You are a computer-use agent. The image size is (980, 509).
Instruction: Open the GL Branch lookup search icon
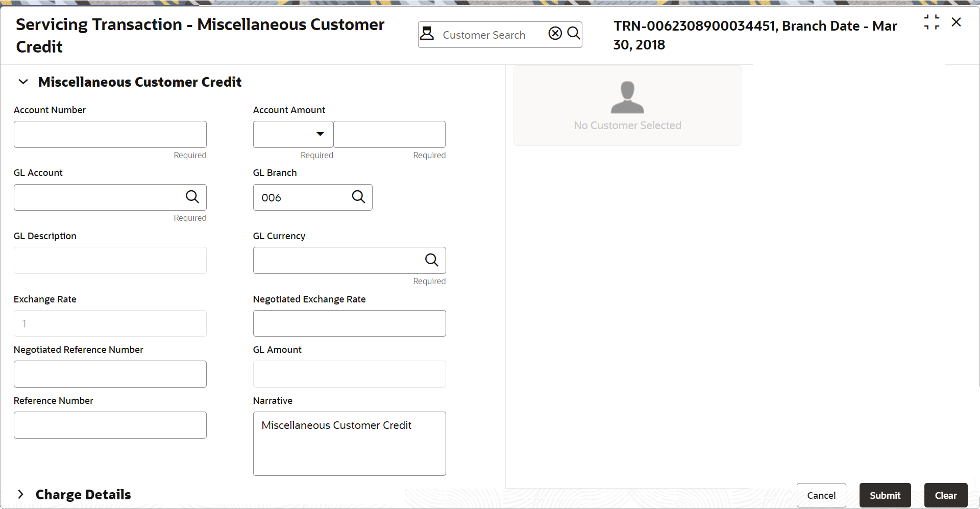[358, 197]
